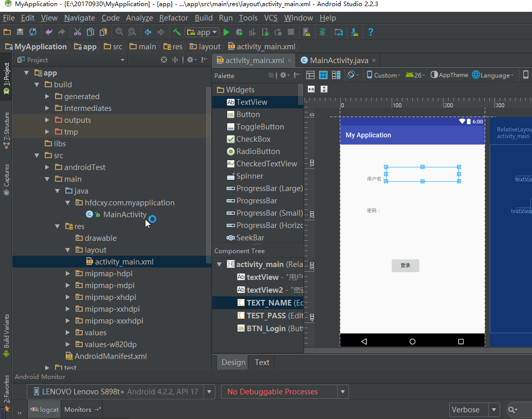Click the Find magnifier icon

coord(119,32)
